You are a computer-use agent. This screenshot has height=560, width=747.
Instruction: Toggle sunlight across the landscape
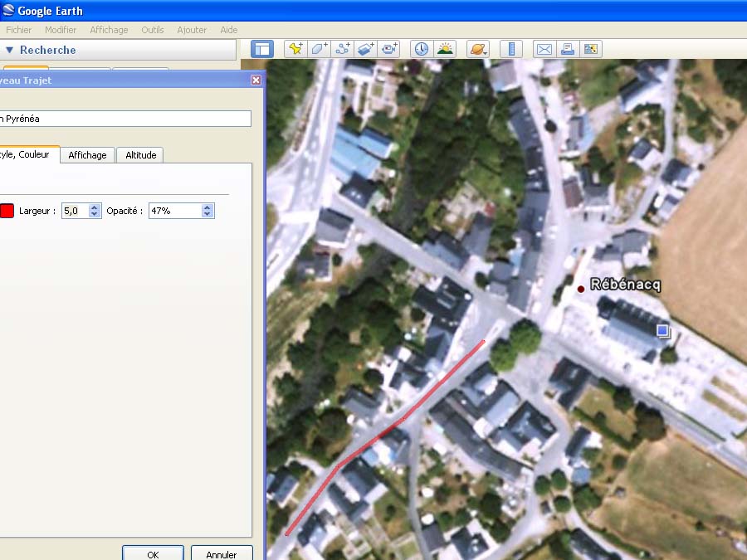445,49
